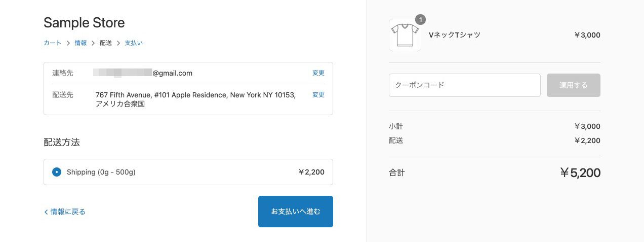Click the ¥2,200 price in the shipping method row
The width and height of the screenshot is (644, 242).
click(x=311, y=172)
